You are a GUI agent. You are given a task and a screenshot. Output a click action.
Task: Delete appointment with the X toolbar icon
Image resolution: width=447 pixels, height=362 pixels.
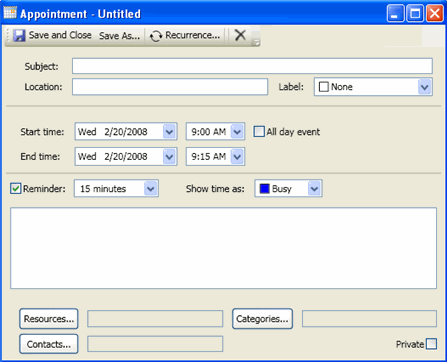click(240, 35)
